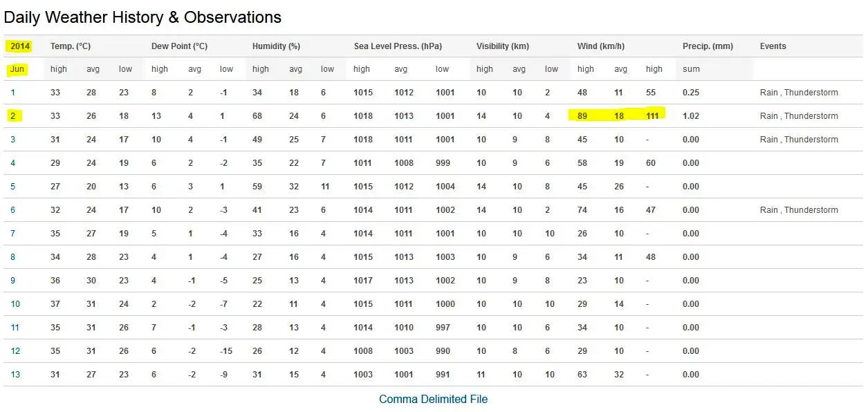868x412 pixels.
Task: Open day 3 weather details
Action: pos(13,140)
